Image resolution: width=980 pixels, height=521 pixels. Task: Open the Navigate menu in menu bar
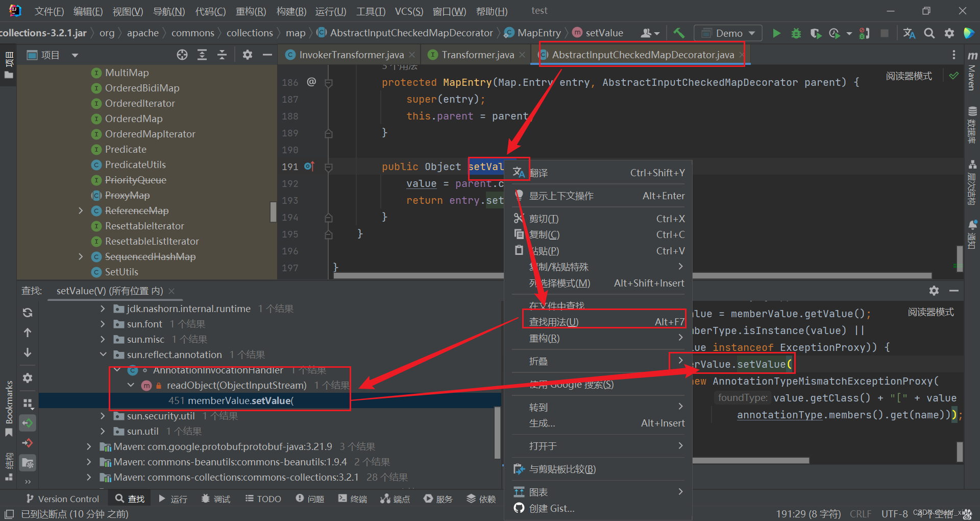click(x=169, y=11)
